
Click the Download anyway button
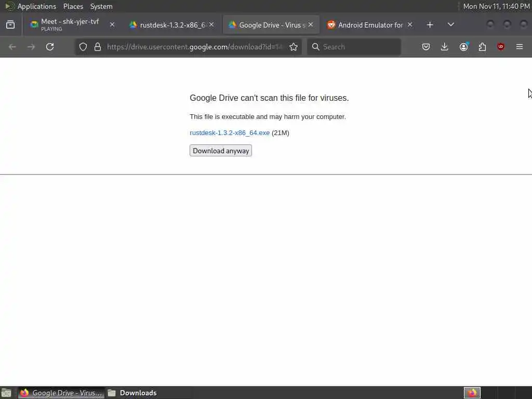(x=220, y=151)
